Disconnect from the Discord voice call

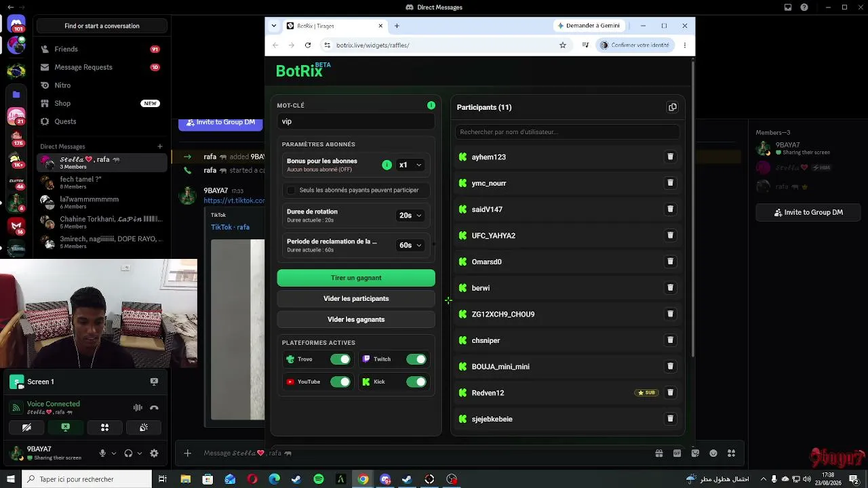(x=154, y=407)
